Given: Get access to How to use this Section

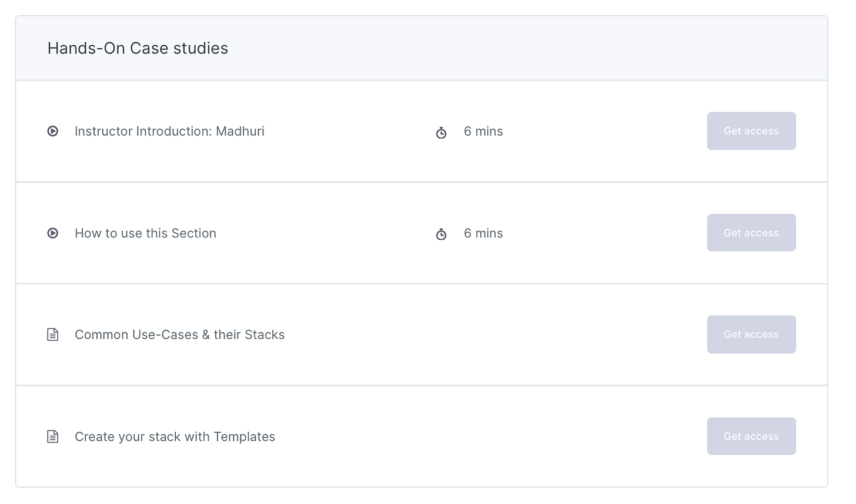Looking at the screenshot, I should (751, 233).
